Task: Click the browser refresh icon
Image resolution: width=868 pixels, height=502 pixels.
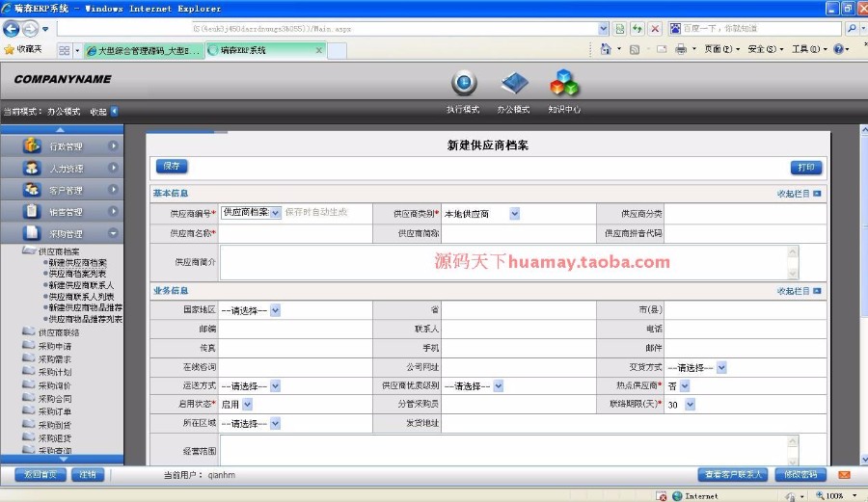Action: tap(637, 28)
